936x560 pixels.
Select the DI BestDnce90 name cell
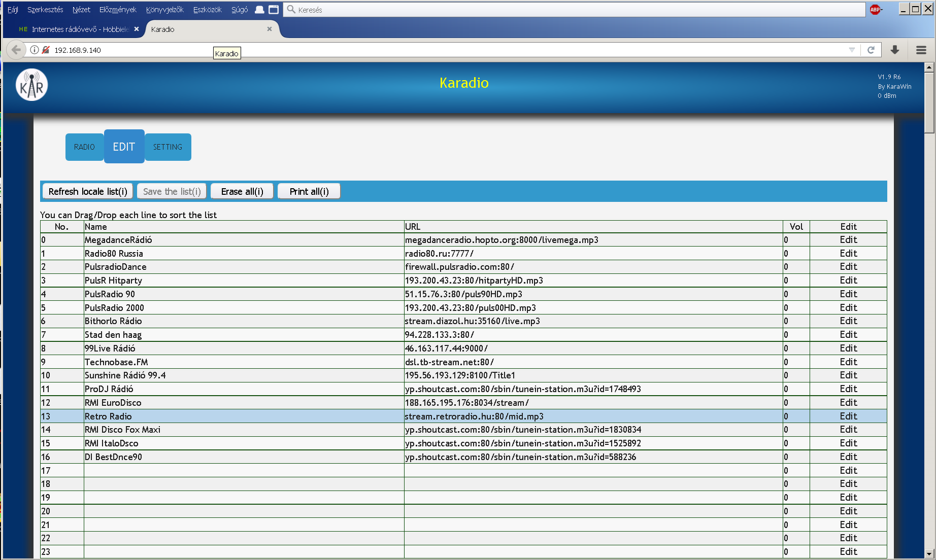pos(244,457)
